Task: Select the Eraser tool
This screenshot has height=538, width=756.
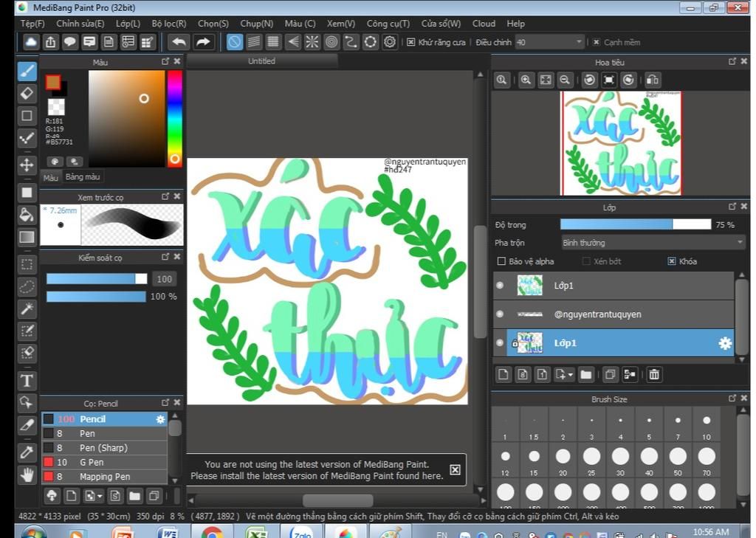Action: [x=27, y=94]
